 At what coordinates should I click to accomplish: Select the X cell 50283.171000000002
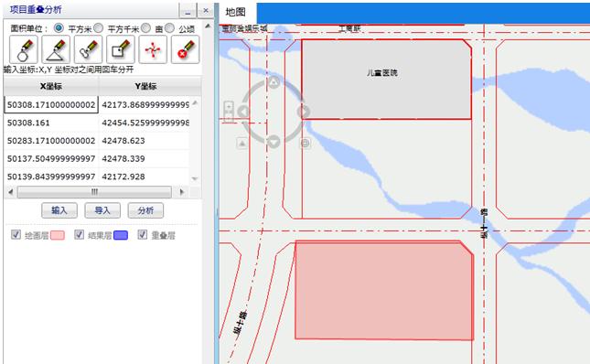pos(51,141)
